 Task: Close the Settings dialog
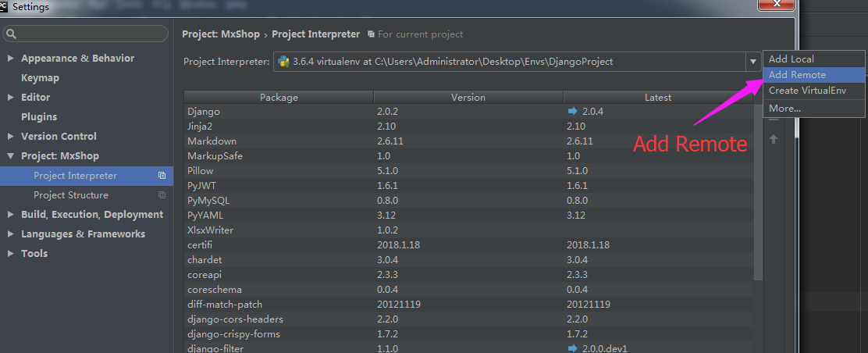pyautogui.click(x=777, y=4)
